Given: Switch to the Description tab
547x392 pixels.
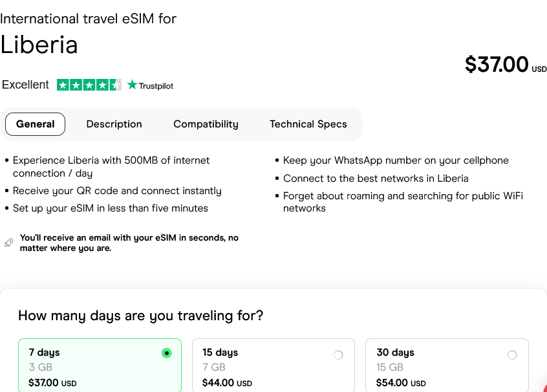Looking at the screenshot, I should (x=114, y=124).
